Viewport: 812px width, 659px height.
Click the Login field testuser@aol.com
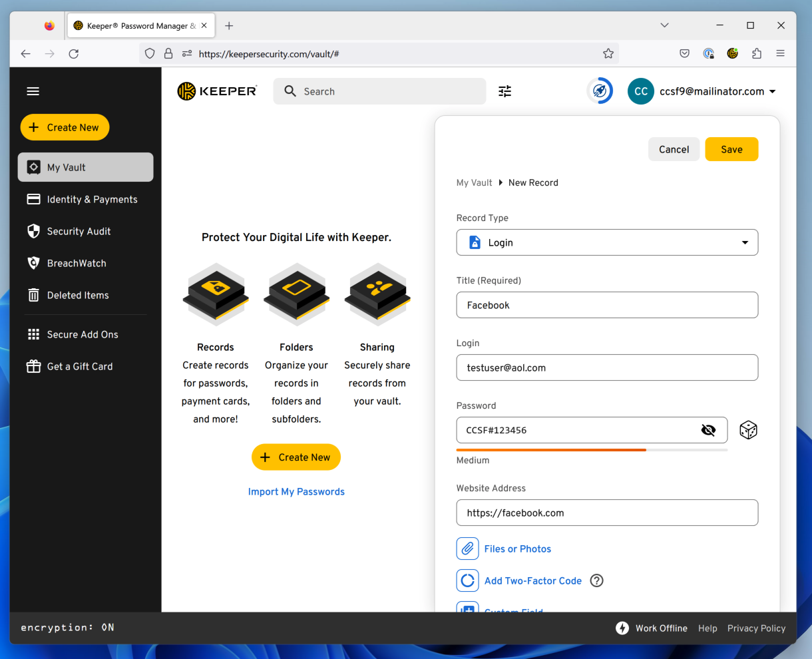pyautogui.click(x=607, y=367)
